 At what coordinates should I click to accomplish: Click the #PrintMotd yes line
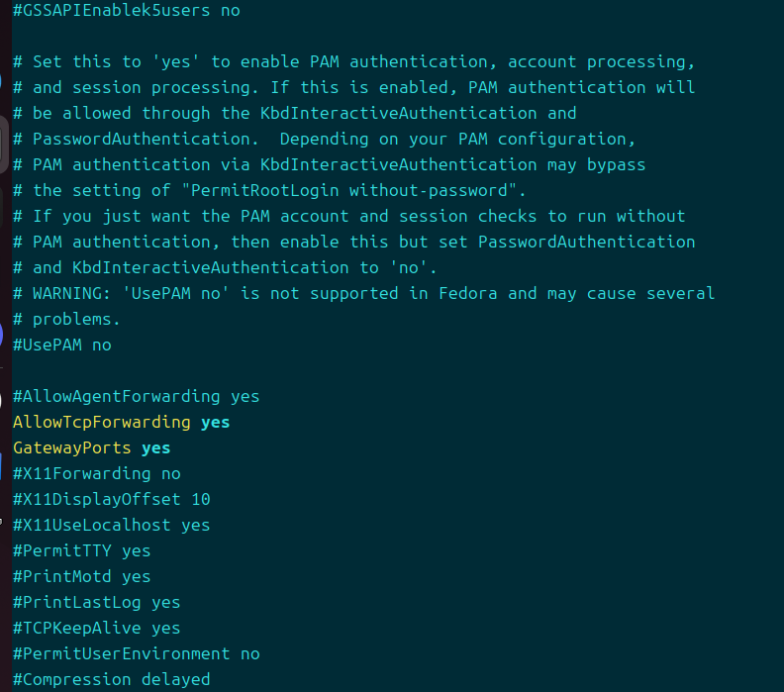point(81,576)
